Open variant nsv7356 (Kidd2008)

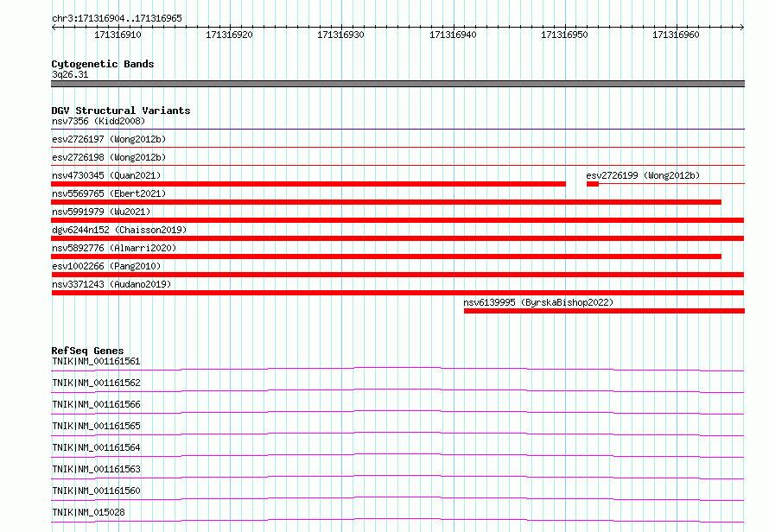pos(99,121)
